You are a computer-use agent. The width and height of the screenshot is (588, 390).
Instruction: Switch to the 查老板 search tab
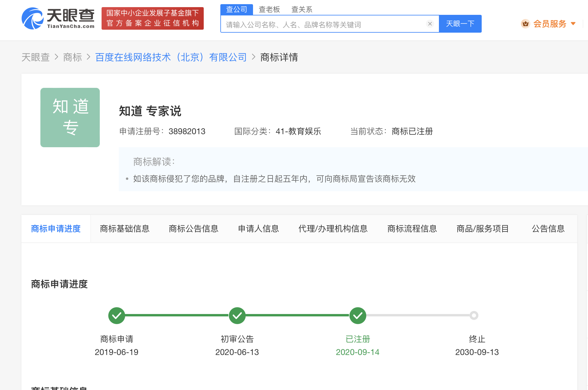pos(269,9)
